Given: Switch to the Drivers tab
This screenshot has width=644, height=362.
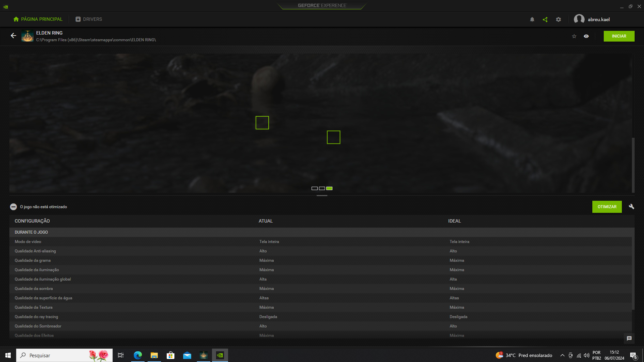Looking at the screenshot, I should (x=89, y=19).
